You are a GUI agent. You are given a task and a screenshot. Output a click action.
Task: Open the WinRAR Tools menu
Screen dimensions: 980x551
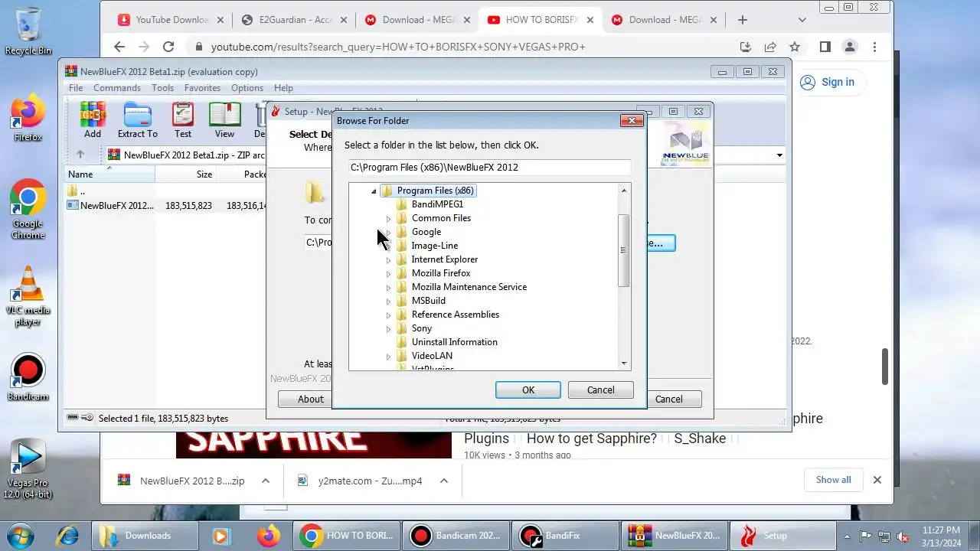pos(162,88)
